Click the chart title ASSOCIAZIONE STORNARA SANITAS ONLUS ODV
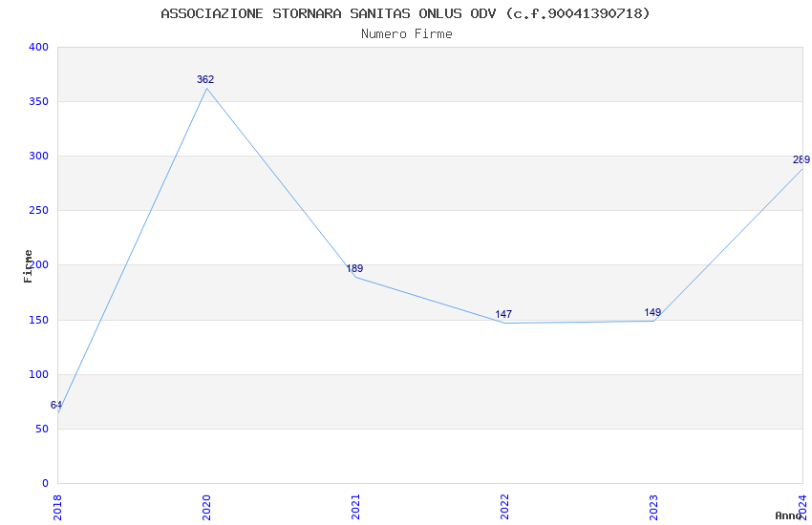This screenshot has height=525, width=812. pos(405,13)
